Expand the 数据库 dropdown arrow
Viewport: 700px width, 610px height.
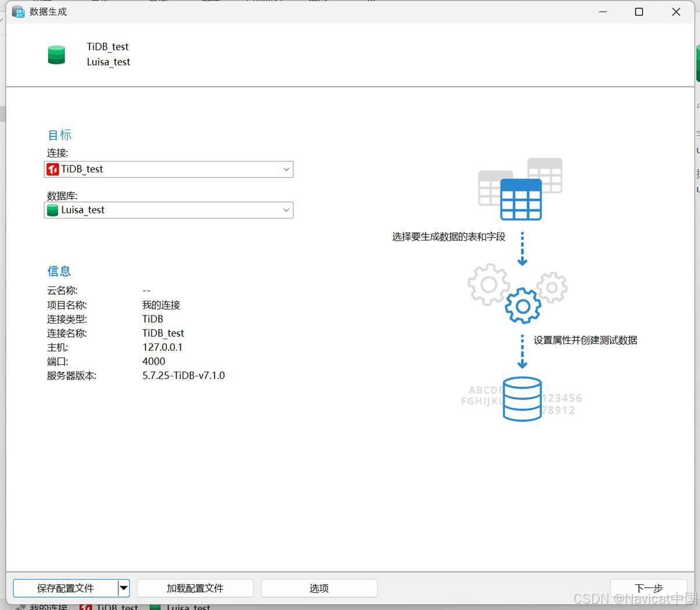coord(286,210)
